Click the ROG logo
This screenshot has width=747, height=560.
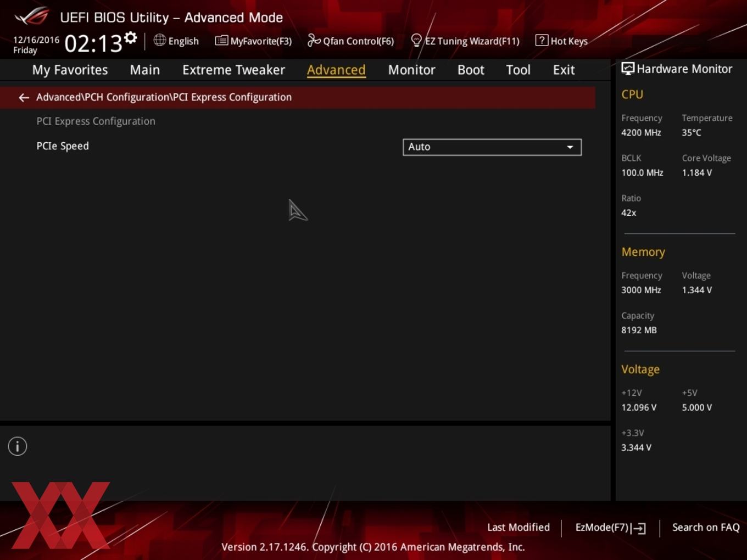pyautogui.click(x=32, y=16)
